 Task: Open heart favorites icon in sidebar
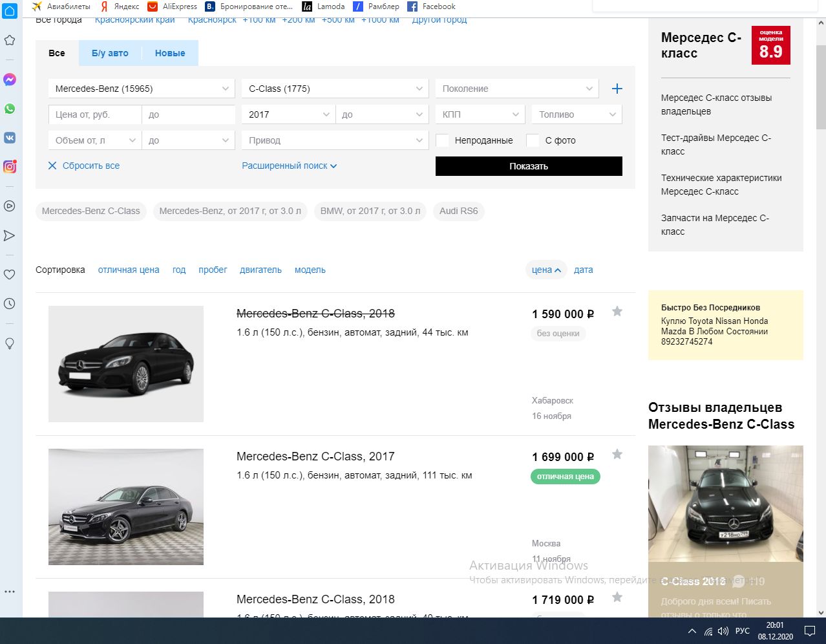(x=10, y=274)
